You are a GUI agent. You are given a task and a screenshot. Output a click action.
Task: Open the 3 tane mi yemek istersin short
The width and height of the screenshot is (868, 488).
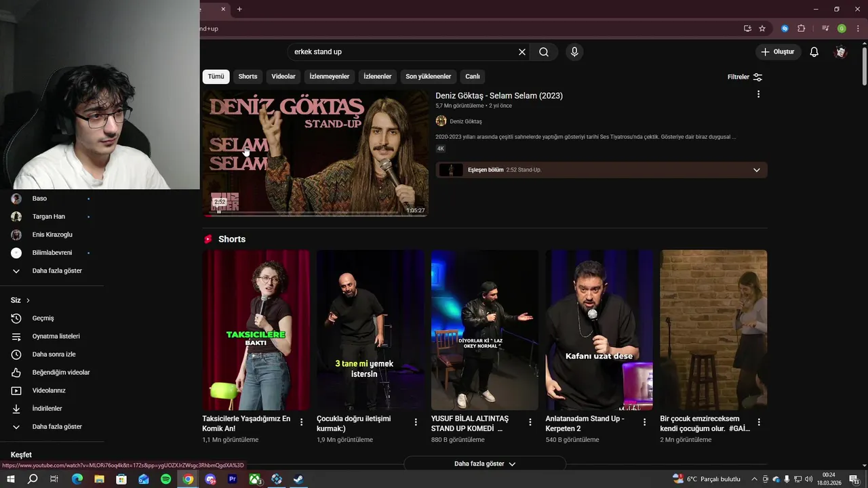370,330
